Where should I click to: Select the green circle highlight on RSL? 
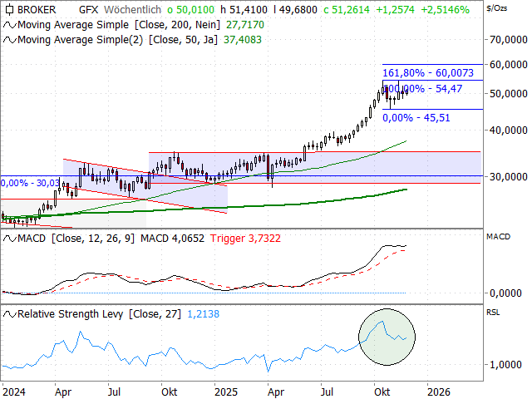tap(387, 337)
